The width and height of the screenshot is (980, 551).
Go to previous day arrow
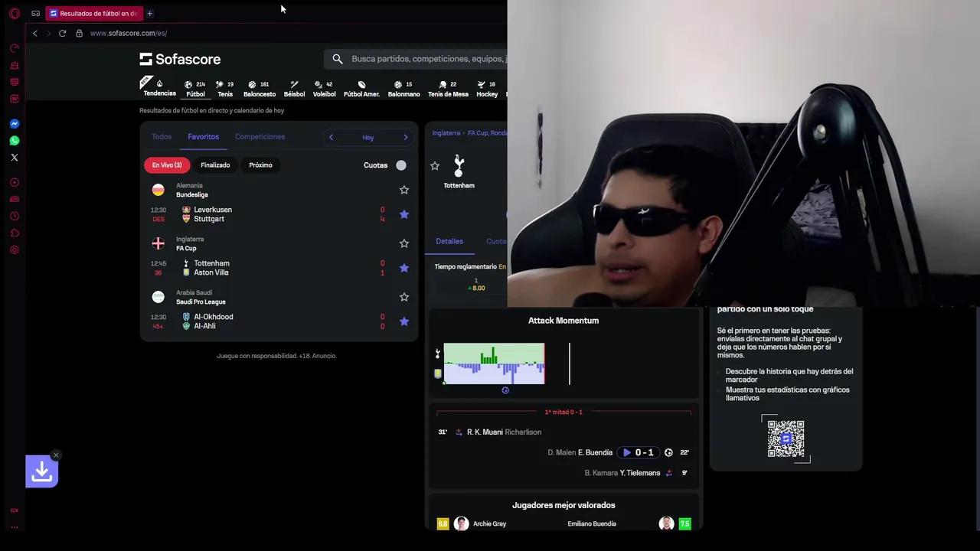point(331,137)
